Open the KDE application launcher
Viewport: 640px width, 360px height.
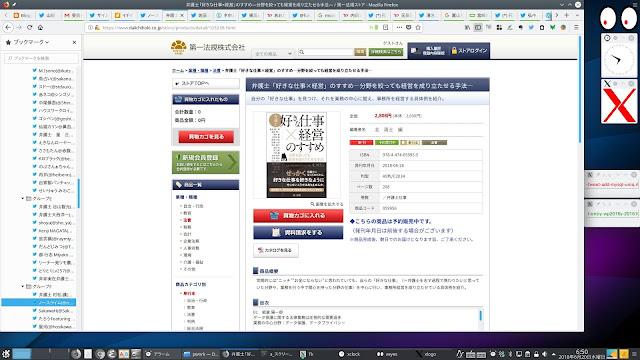click(6, 354)
